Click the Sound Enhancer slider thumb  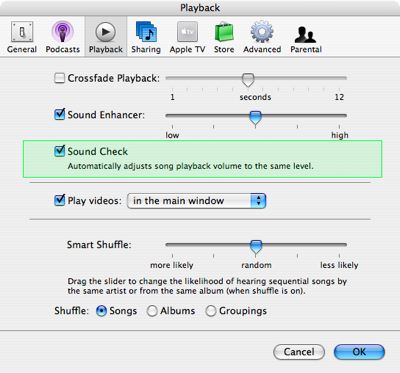point(256,119)
